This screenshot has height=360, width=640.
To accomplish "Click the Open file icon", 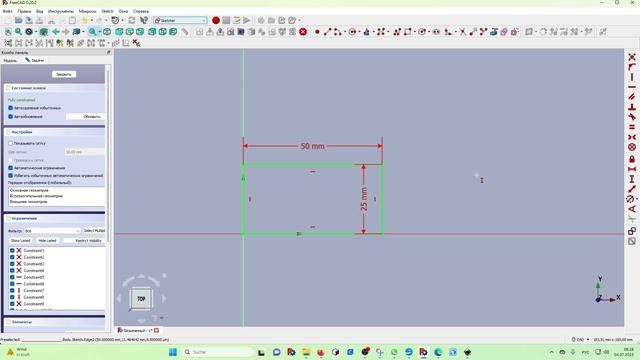I will (x=18, y=20).
